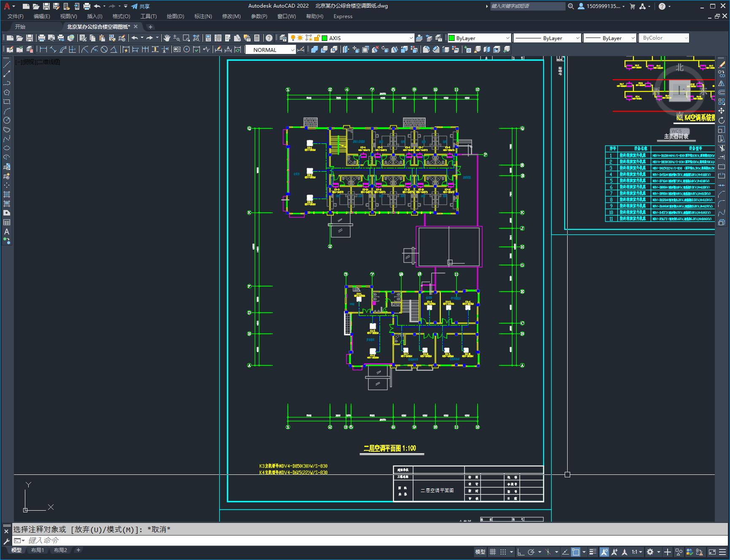Toggle annotation visibility in status bar
The width and height of the screenshot is (730, 560).
click(x=604, y=552)
